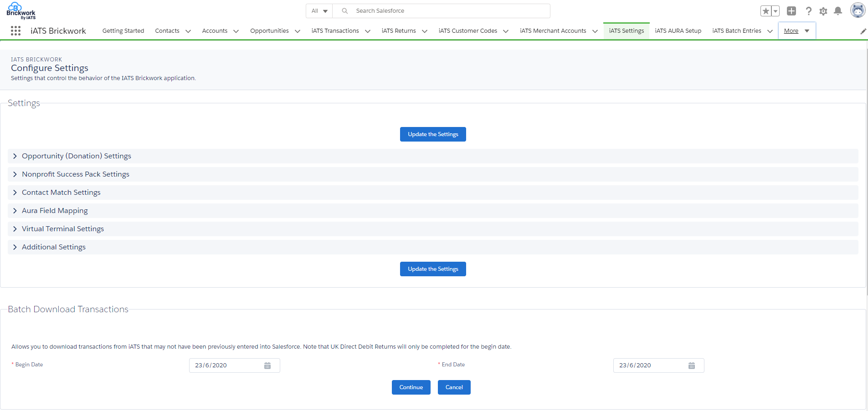This screenshot has height=411, width=868.
Task: Select the iATS Settings tab
Action: [x=627, y=31]
